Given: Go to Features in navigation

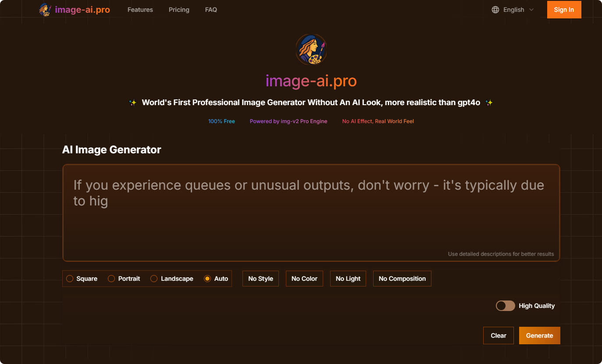Looking at the screenshot, I should (x=140, y=10).
